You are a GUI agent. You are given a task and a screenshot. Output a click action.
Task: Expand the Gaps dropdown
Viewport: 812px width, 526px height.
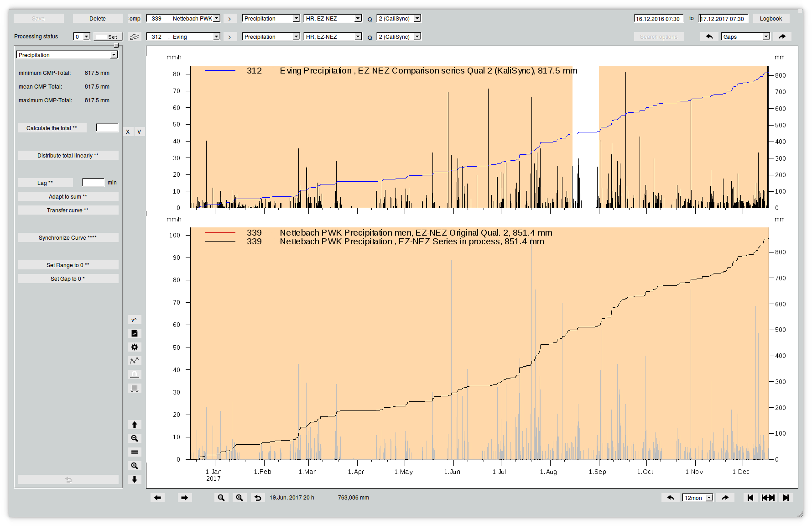pos(745,37)
